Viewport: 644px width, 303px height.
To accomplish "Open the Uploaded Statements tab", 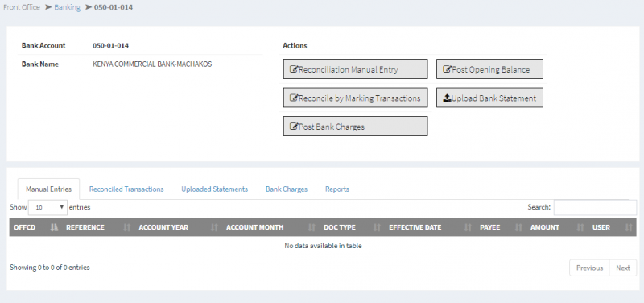I will [214, 189].
